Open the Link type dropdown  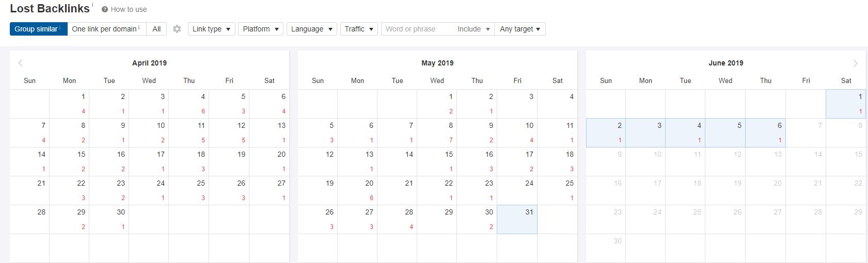[x=211, y=29]
